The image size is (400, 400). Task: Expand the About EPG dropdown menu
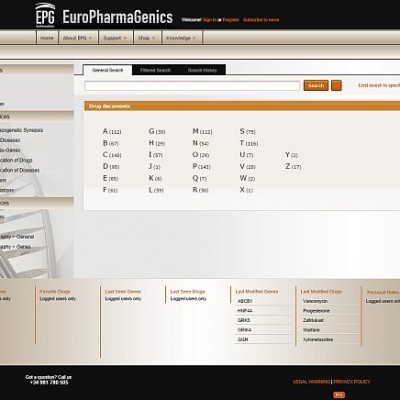pyautogui.click(x=78, y=38)
